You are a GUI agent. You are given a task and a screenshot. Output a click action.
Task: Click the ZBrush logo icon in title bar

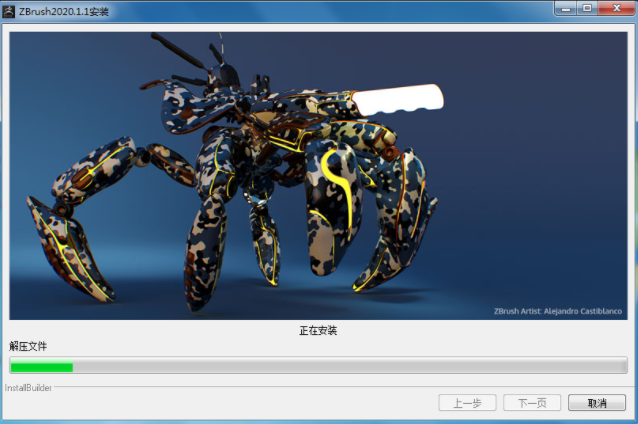pyautogui.click(x=9, y=10)
